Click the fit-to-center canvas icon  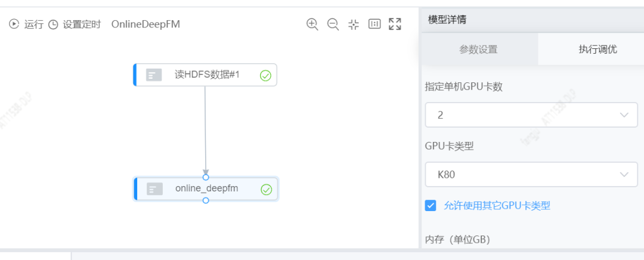coord(354,24)
